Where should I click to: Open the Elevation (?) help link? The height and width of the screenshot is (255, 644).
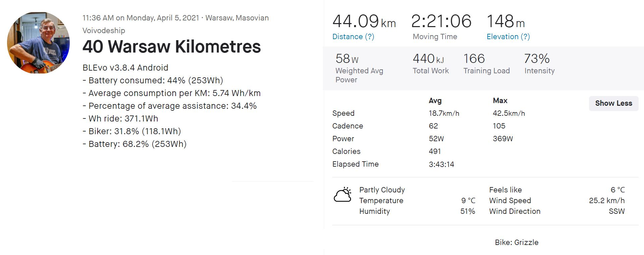508,37
